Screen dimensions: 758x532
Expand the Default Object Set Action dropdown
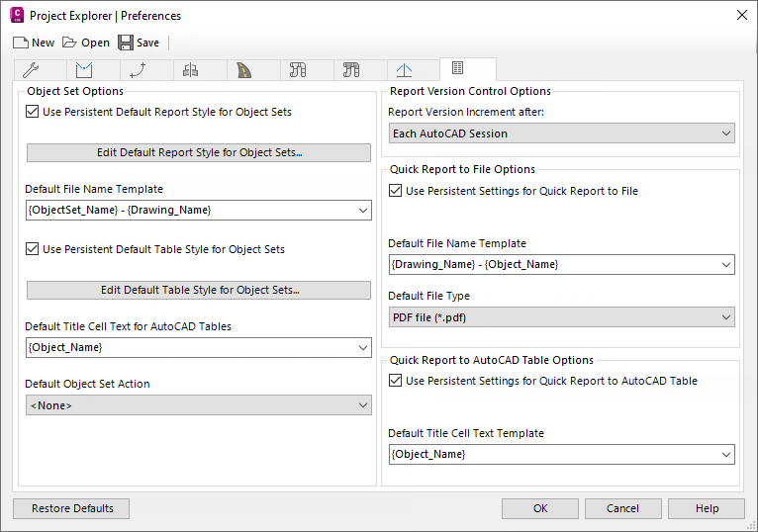(198, 405)
